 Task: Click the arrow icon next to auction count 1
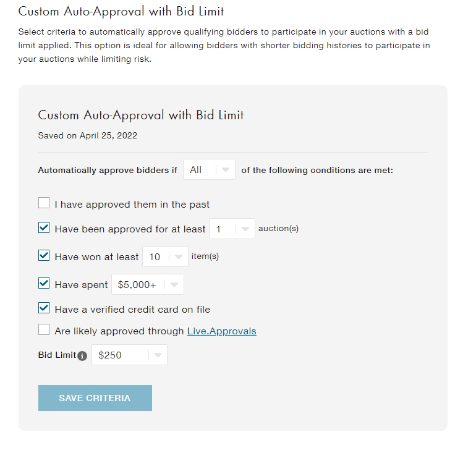click(x=245, y=229)
